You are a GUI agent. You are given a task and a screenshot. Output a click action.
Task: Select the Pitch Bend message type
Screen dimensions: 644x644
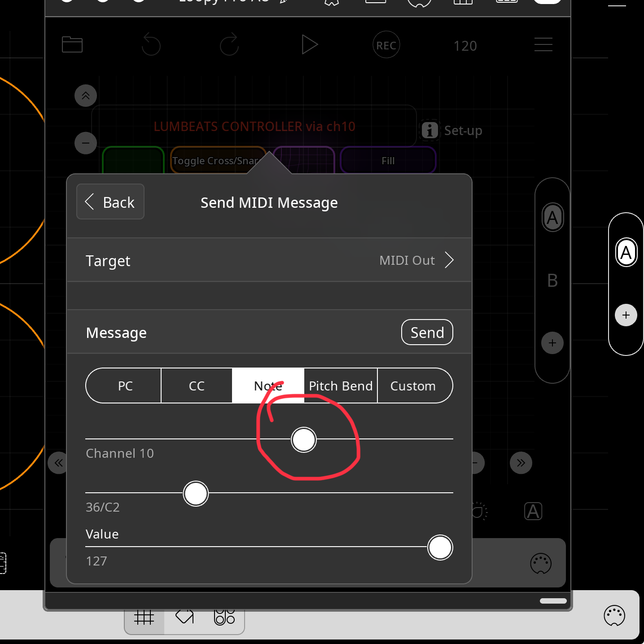(x=341, y=386)
